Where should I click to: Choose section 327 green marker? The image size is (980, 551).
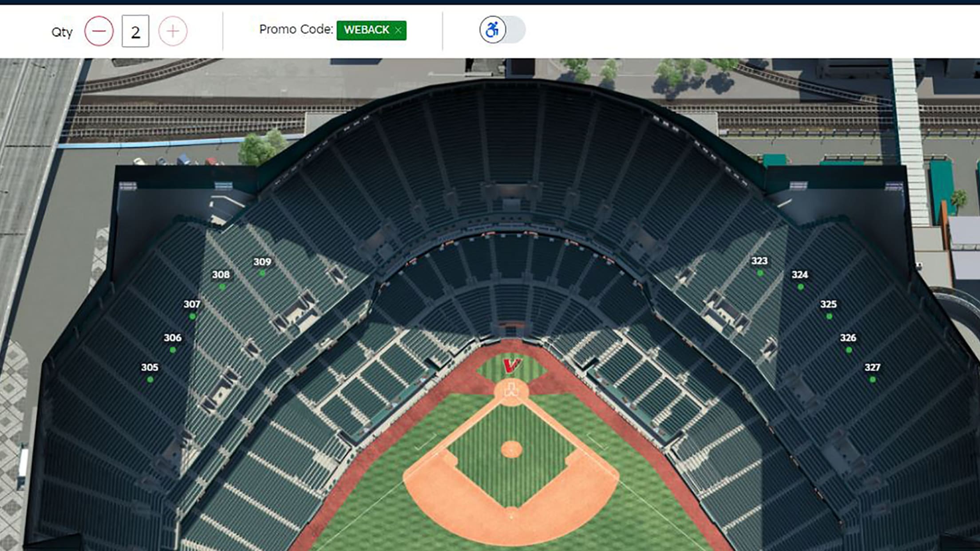(873, 379)
